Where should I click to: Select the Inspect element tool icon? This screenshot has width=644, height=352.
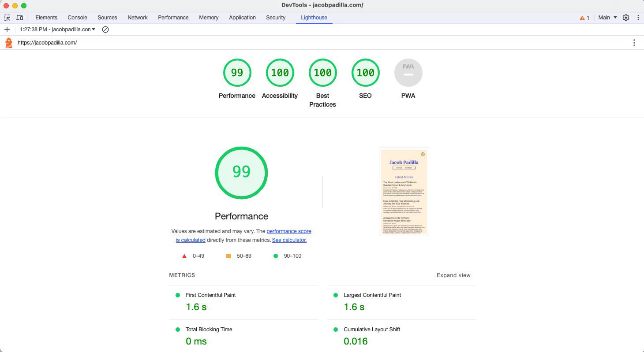click(7, 17)
